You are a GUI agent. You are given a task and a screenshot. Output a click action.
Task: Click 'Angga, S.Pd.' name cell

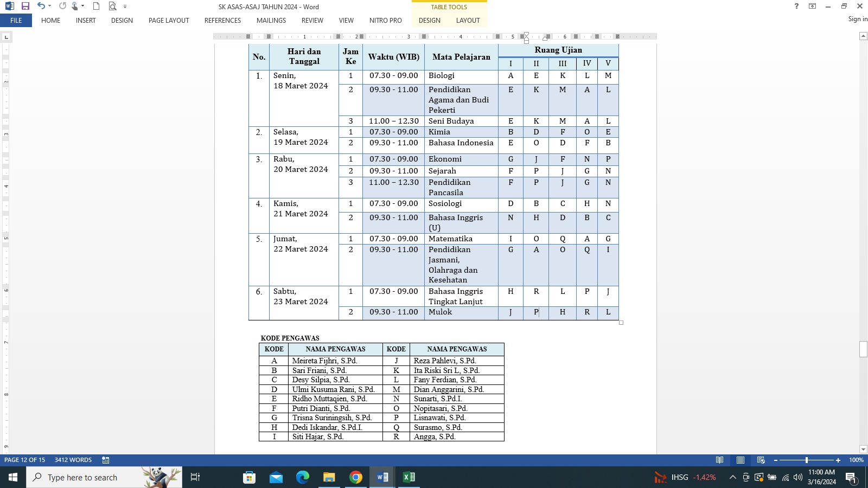457,436
